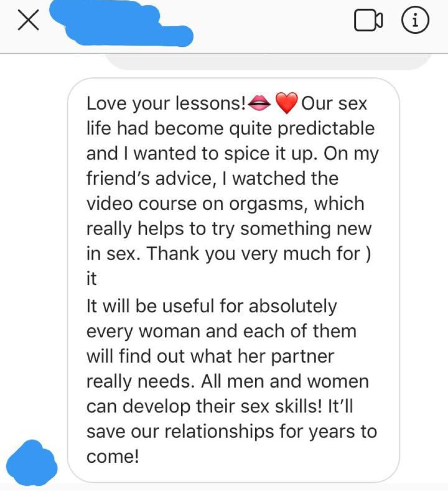The image size is (448, 491).
Task: Click the final word 'come!' in the bubble
Action: 113,457
